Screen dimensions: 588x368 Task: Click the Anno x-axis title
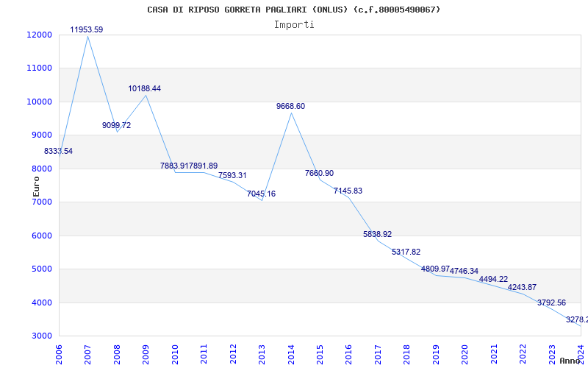[x=569, y=361]
